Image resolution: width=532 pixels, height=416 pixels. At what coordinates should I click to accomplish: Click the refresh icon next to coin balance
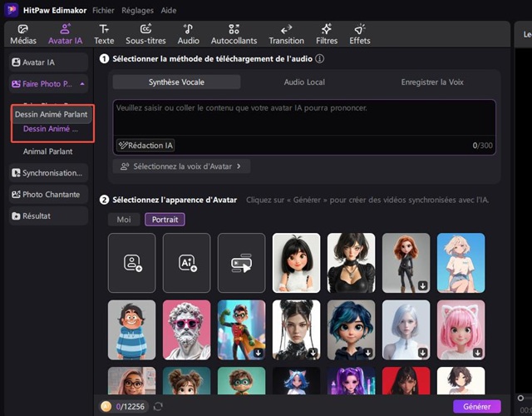pos(158,406)
